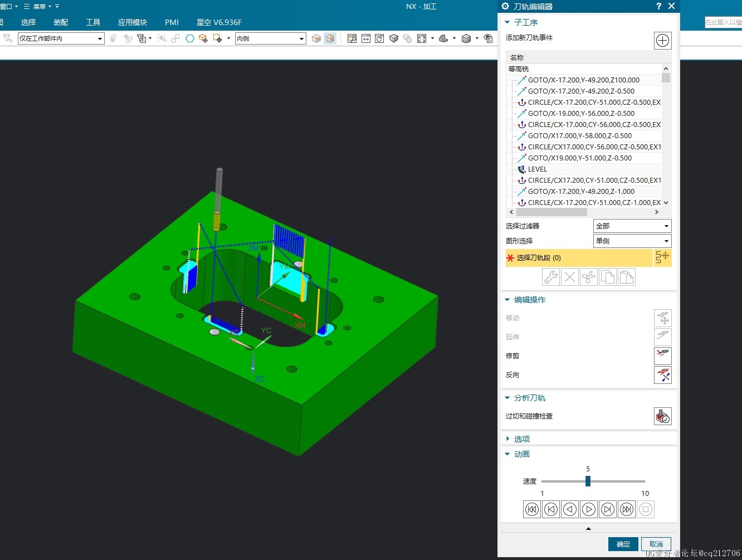Open the 应用模块 menu tab
Viewport: 742px width, 560px height.
coord(133,22)
